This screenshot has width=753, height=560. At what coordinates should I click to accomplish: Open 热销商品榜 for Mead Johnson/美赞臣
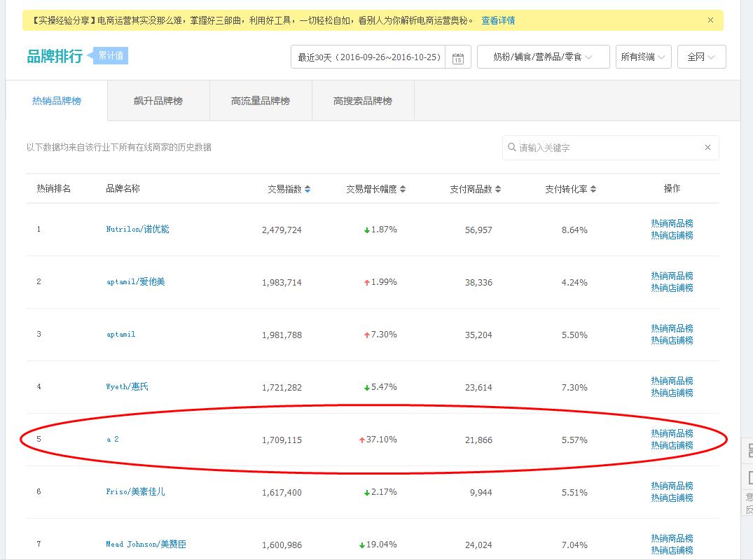pyautogui.click(x=672, y=538)
